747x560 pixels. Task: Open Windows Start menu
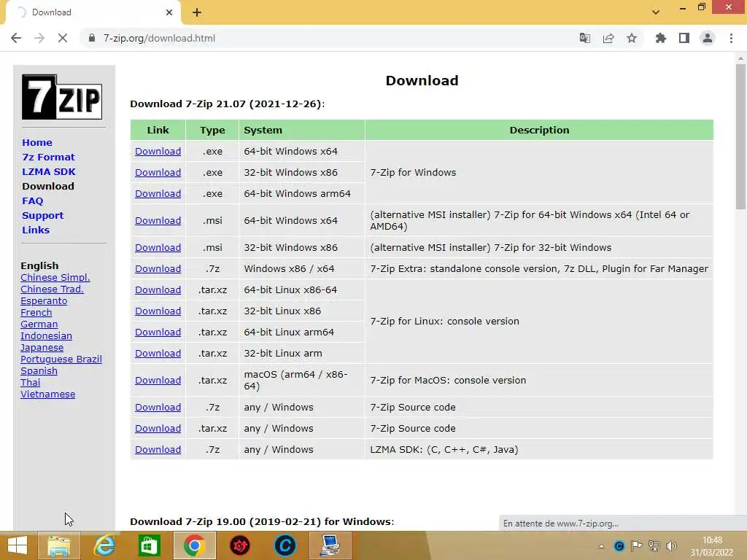(x=18, y=545)
